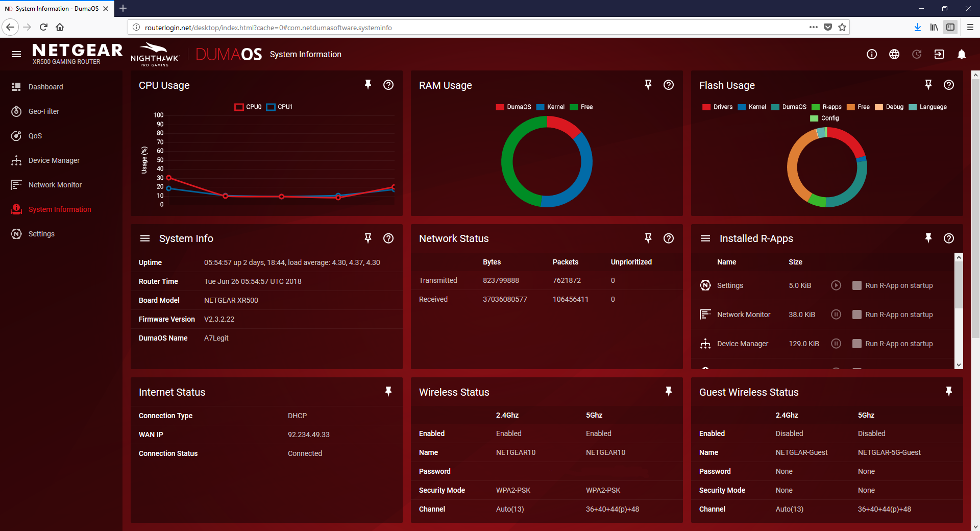Go back in browser history

pyautogui.click(x=10, y=27)
